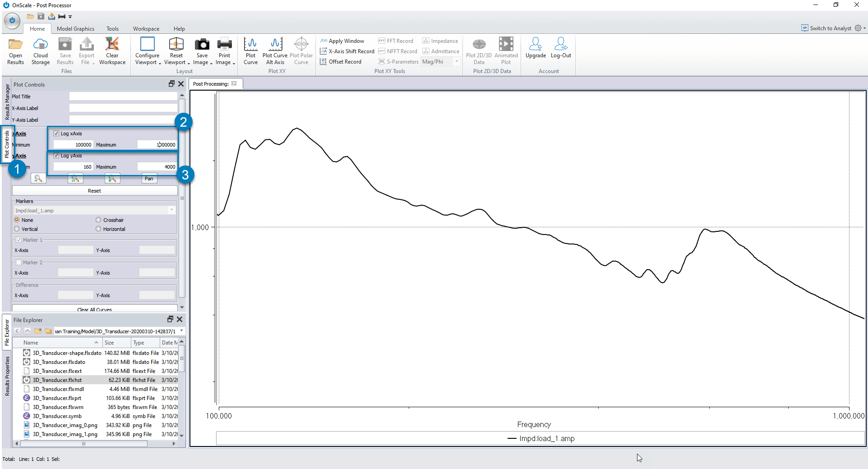Image resolution: width=868 pixels, height=469 pixels.
Task: Open Plot 2D/3D Data
Action: point(479,51)
